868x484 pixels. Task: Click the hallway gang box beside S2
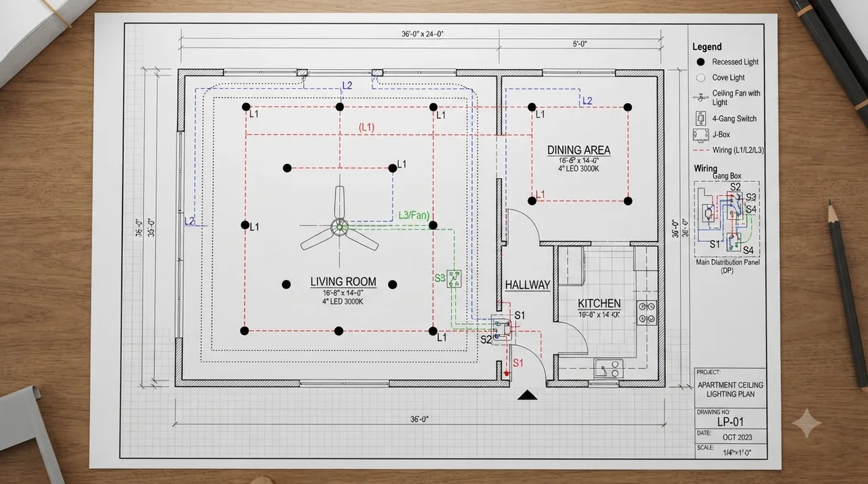(x=502, y=328)
